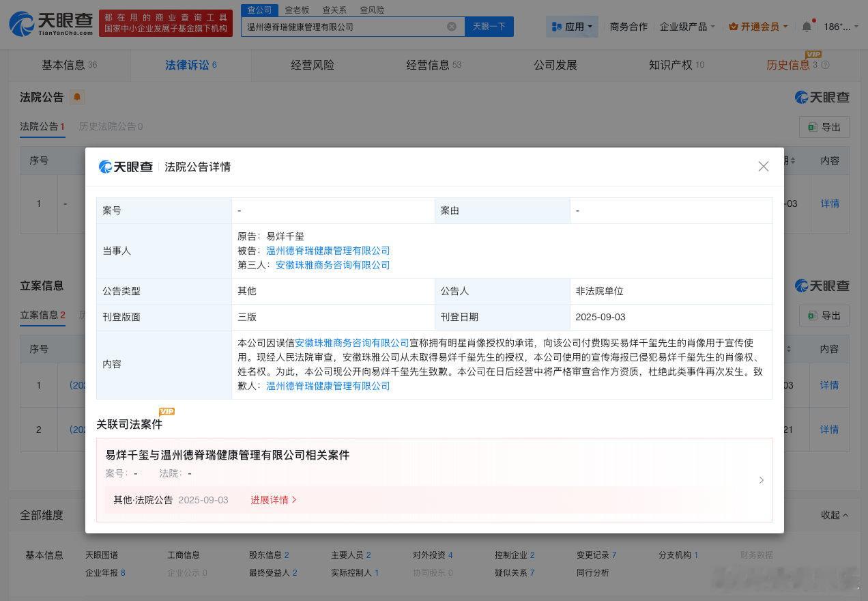Open 变更记录 7 in all dimensions
Viewport: 868px width, 601px height.
pyautogui.click(x=596, y=555)
